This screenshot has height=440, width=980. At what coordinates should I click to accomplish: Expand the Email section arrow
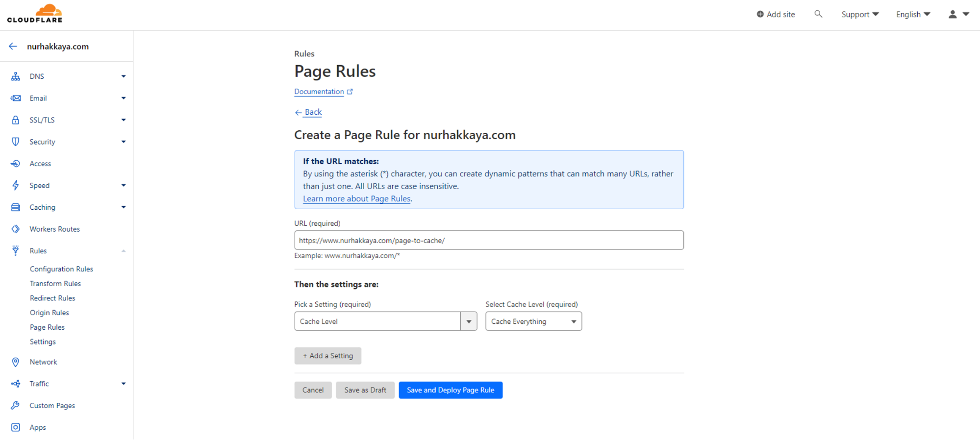pos(124,98)
